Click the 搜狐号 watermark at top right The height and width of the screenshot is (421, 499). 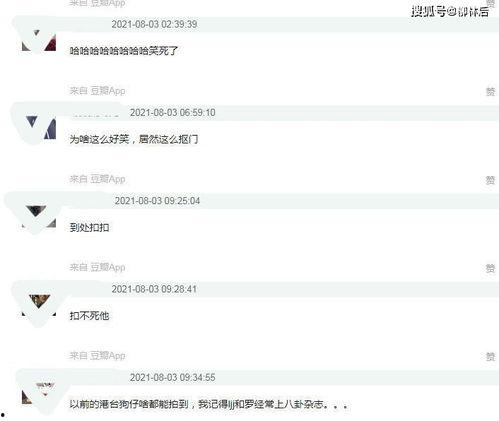(x=450, y=12)
